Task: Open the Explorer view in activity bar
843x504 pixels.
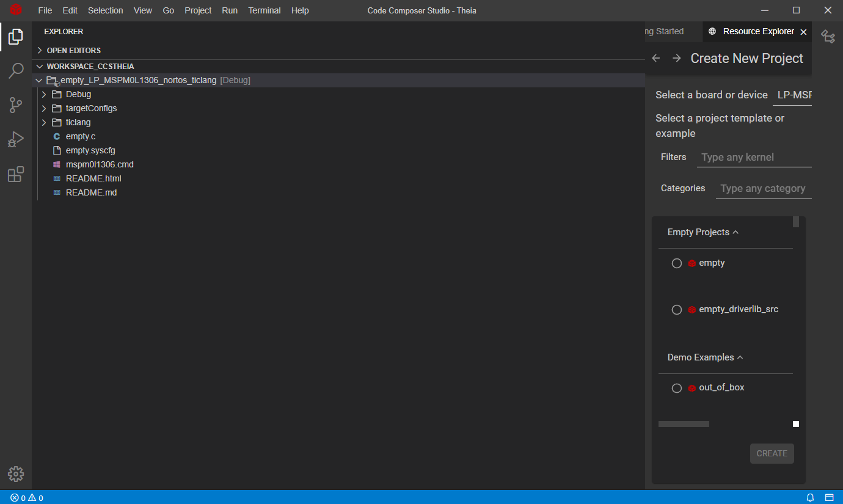Action: tap(16, 37)
